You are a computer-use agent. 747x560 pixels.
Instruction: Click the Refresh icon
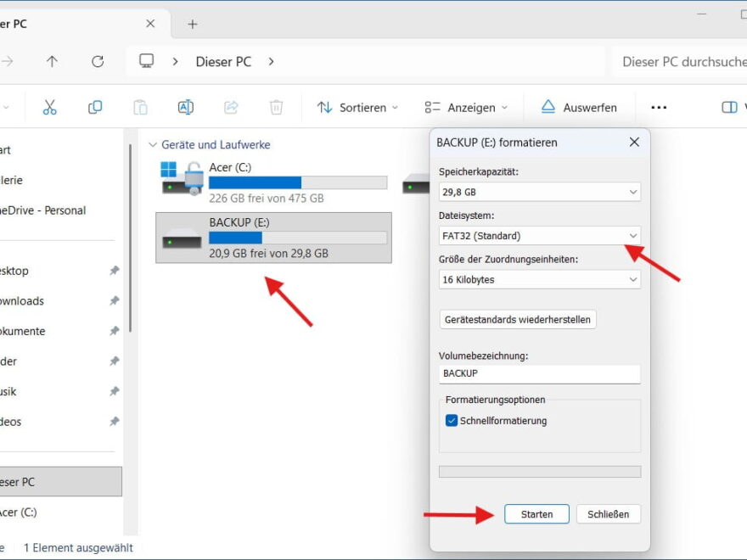tap(98, 61)
